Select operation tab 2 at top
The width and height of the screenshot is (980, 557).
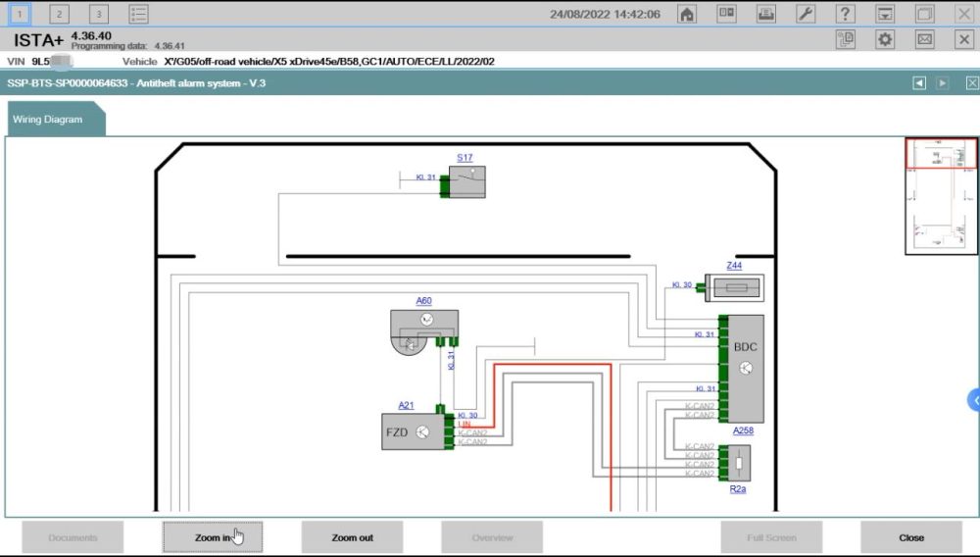60,14
